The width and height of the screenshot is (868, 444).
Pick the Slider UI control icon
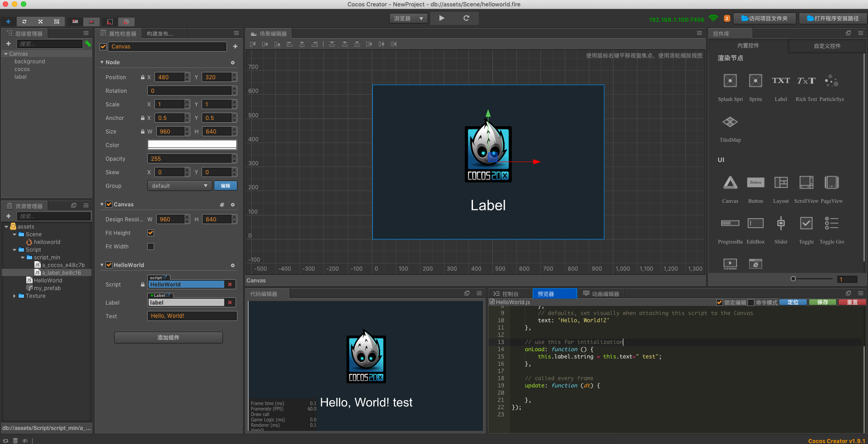(781, 224)
